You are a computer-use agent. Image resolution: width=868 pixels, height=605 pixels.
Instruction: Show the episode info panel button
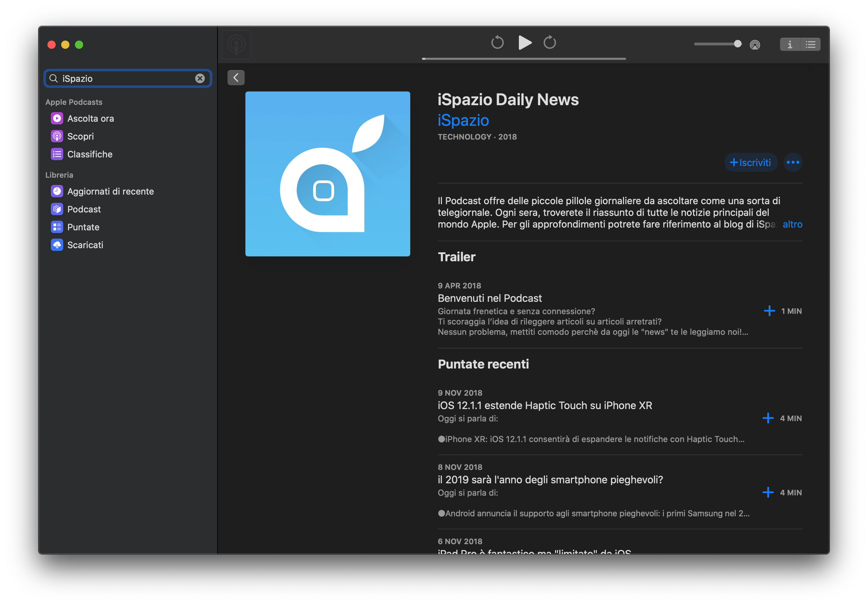point(790,45)
